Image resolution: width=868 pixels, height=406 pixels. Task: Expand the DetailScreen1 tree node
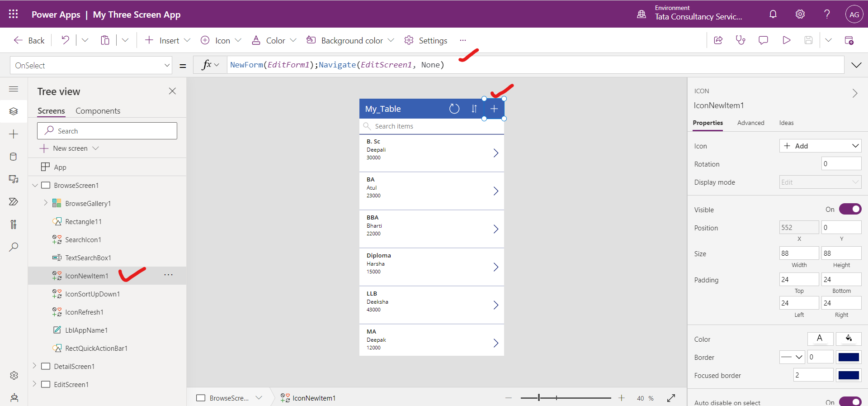[34, 366]
